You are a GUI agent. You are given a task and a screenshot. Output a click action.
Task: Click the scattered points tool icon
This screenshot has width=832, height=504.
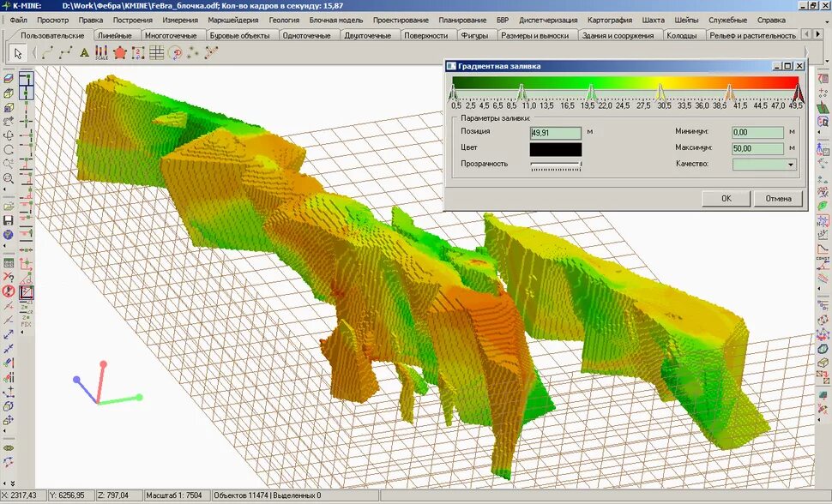[x=193, y=53]
